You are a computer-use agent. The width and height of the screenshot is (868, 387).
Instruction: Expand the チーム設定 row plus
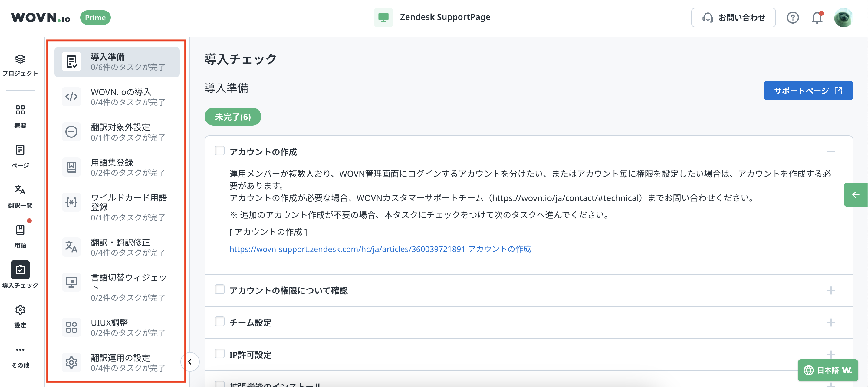[830, 322]
